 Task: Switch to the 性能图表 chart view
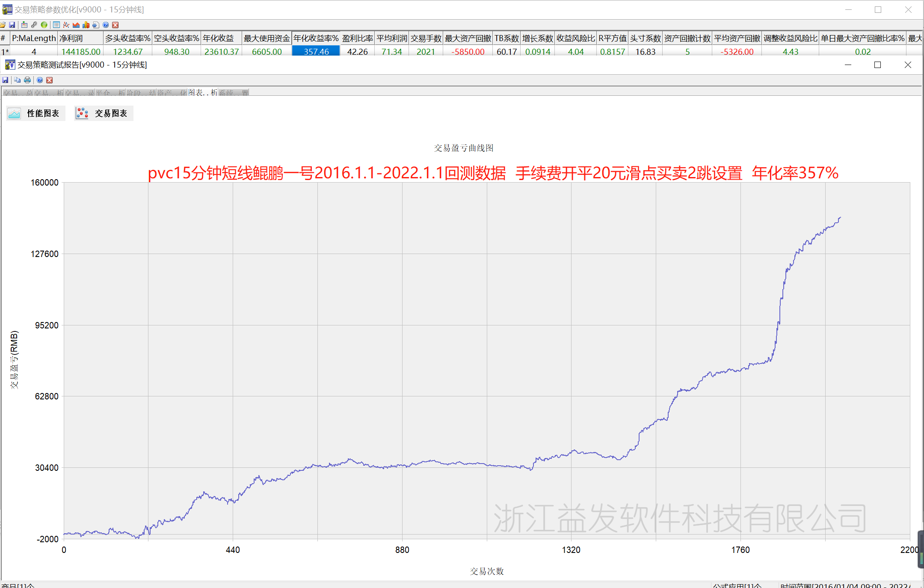point(36,113)
